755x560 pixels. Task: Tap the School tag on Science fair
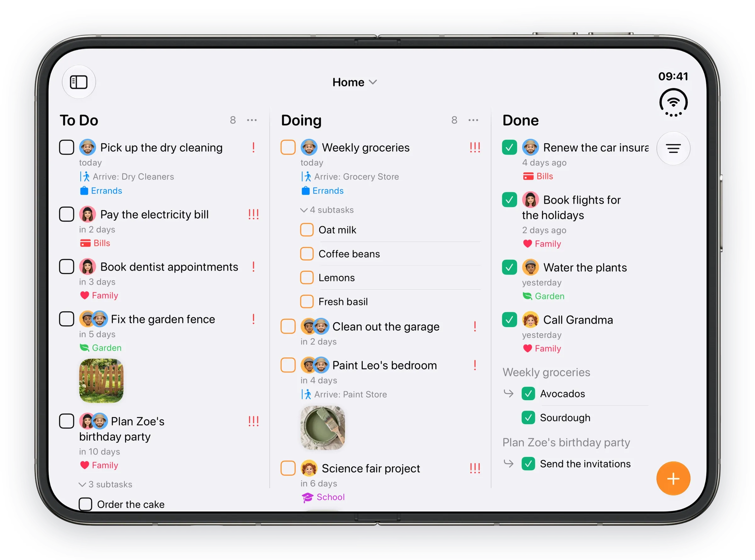click(x=323, y=497)
